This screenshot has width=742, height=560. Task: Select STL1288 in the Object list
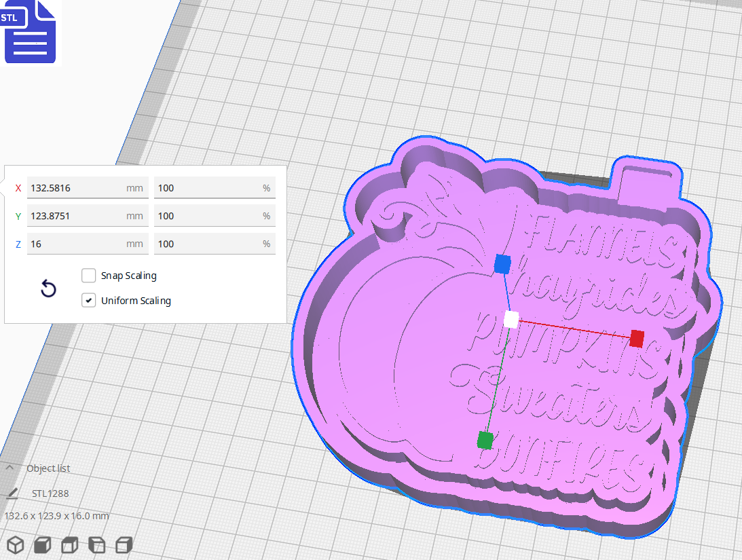(50, 493)
